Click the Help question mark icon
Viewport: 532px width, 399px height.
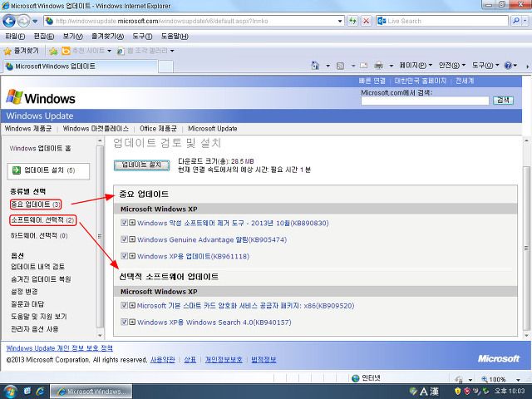[508, 66]
